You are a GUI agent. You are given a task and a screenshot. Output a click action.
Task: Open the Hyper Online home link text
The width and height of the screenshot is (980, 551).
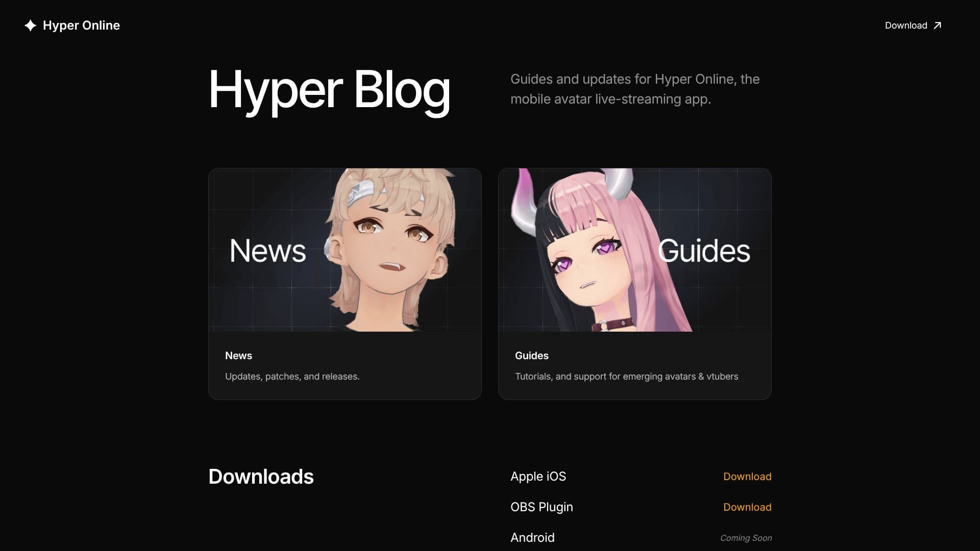(x=81, y=26)
